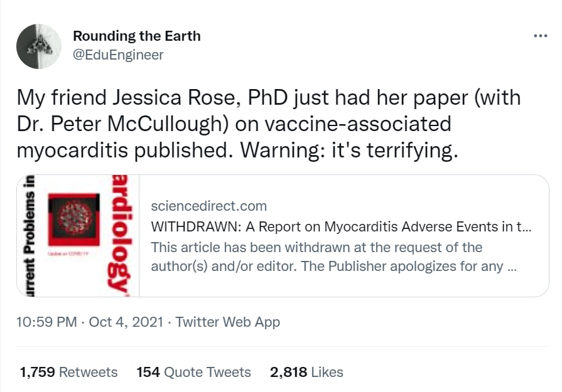View the 2,818 Likes list

(306, 372)
